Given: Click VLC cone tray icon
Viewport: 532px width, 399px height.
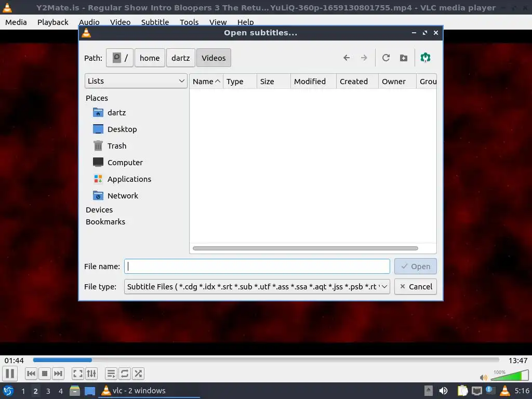Looking at the screenshot, I should 504,391.
